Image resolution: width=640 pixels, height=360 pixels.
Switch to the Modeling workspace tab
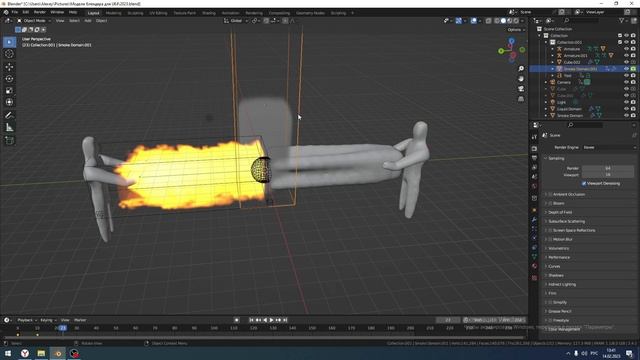tap(113, 13)
